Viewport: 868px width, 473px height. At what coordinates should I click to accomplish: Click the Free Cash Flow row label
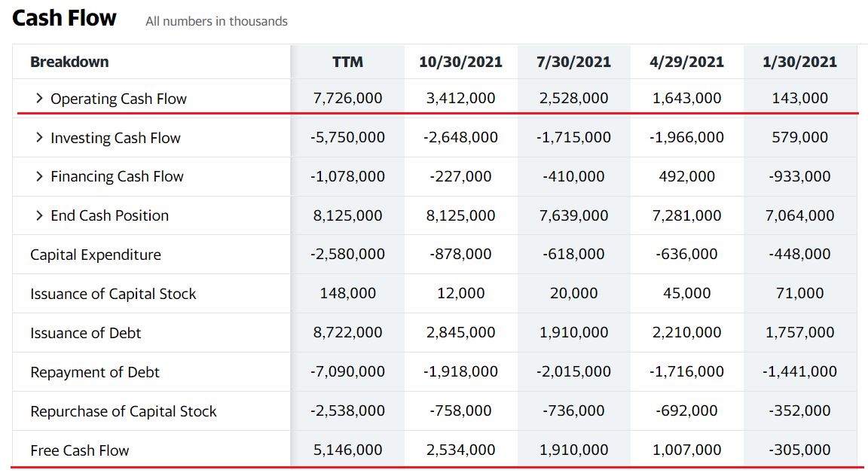point(79,451)
